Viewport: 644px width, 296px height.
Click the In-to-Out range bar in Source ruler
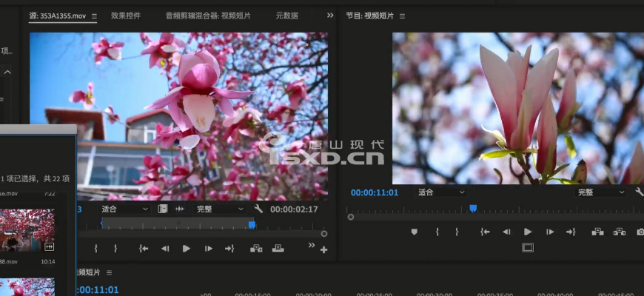(177, 223)
